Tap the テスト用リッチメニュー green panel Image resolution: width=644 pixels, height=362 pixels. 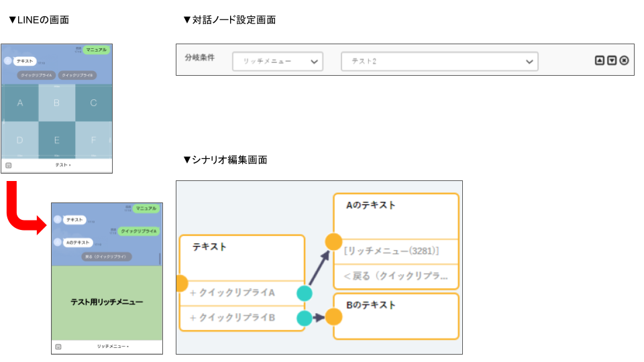tap(107, 302)
